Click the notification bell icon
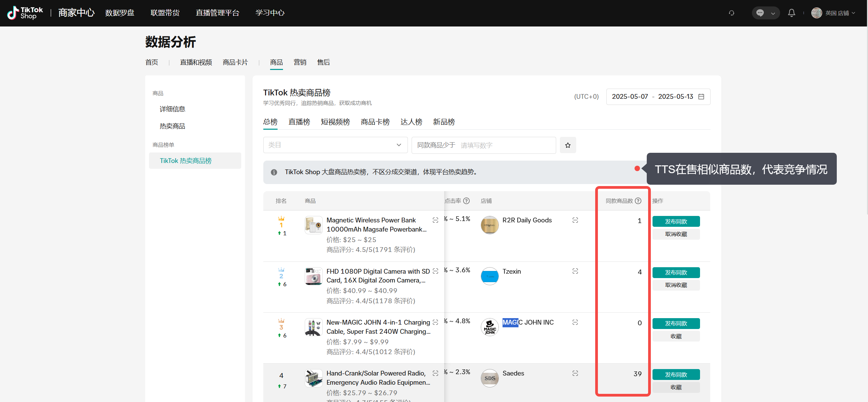Viewport: 868px width, 402px height. 791,13
